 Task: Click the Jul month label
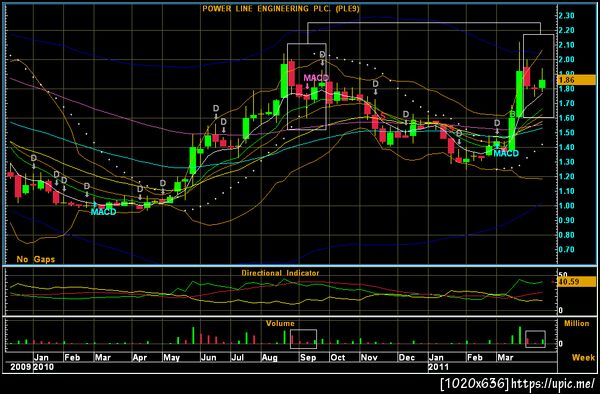(x=238, y=358)
